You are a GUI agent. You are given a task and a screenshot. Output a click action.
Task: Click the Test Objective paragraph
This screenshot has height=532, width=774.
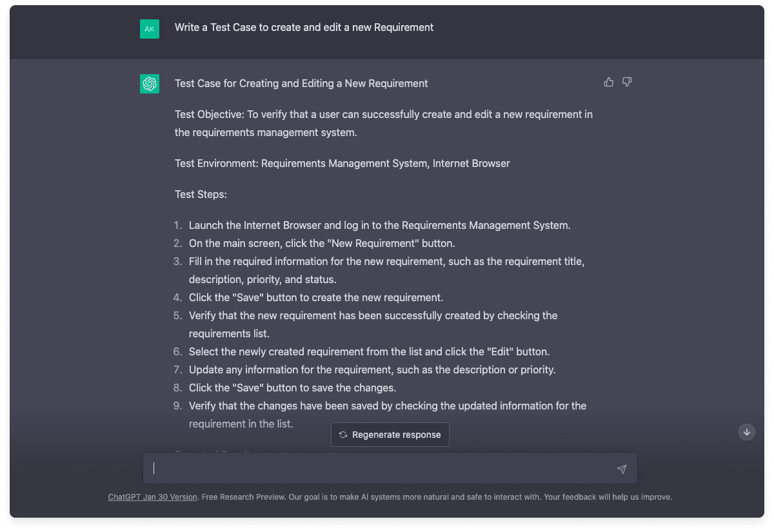coord(383,123)
